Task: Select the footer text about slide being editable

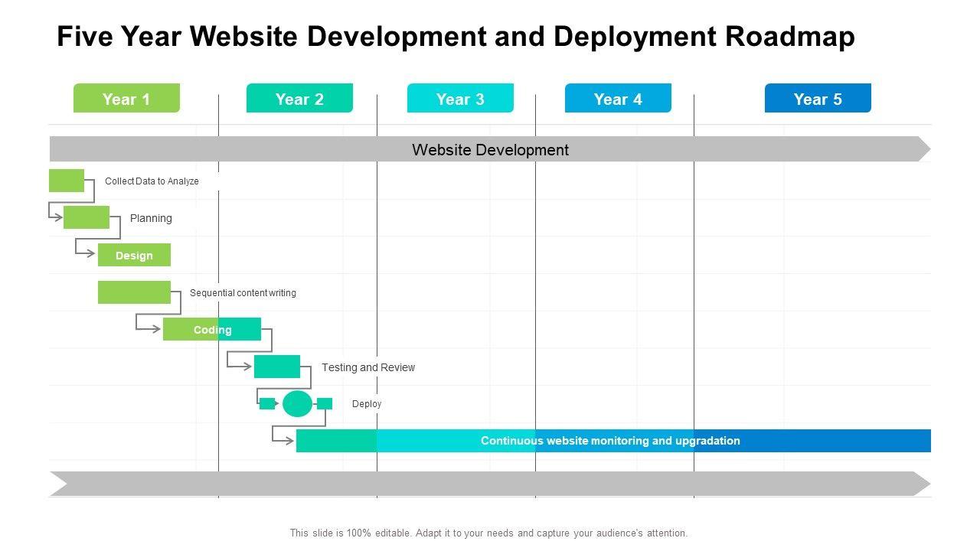Action: [488, 533]
